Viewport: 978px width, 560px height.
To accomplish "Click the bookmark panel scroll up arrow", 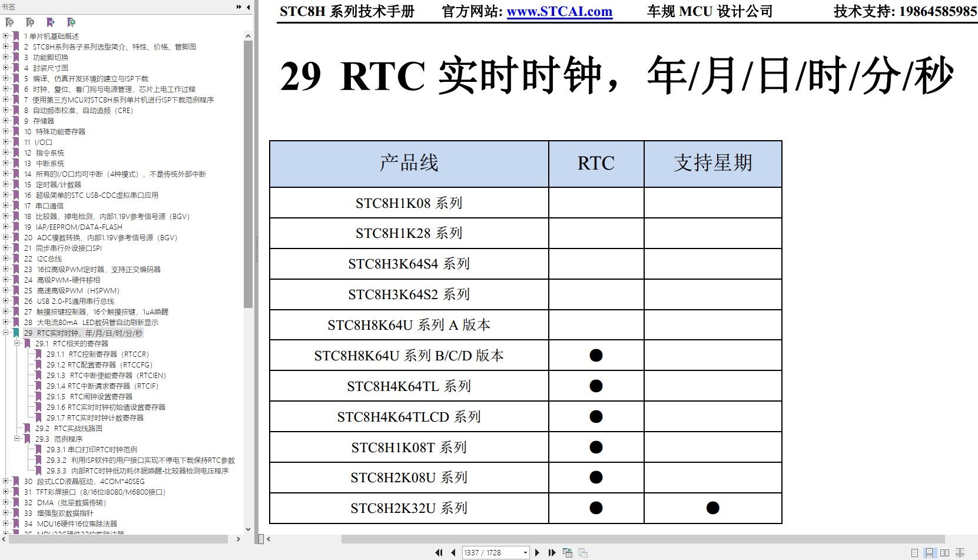I will [x=248, y=36].
